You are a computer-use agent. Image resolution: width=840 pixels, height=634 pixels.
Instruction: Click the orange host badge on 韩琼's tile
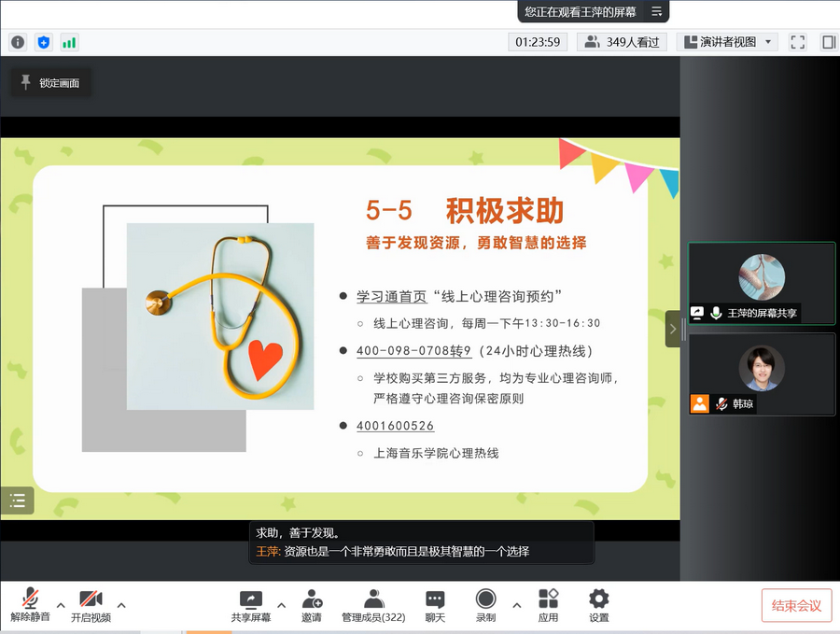coord(700,403)
